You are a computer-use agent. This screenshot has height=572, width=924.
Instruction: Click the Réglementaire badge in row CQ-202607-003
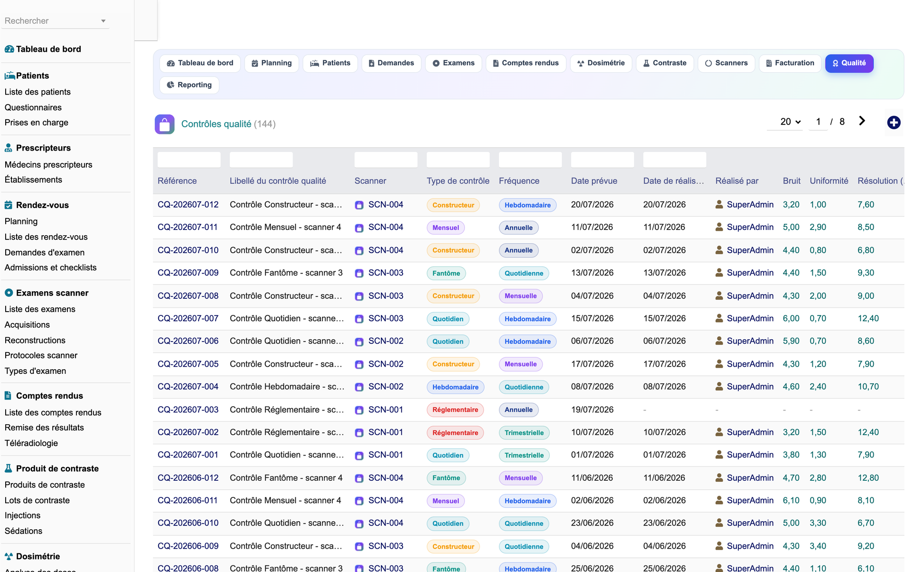click(455, 410)
